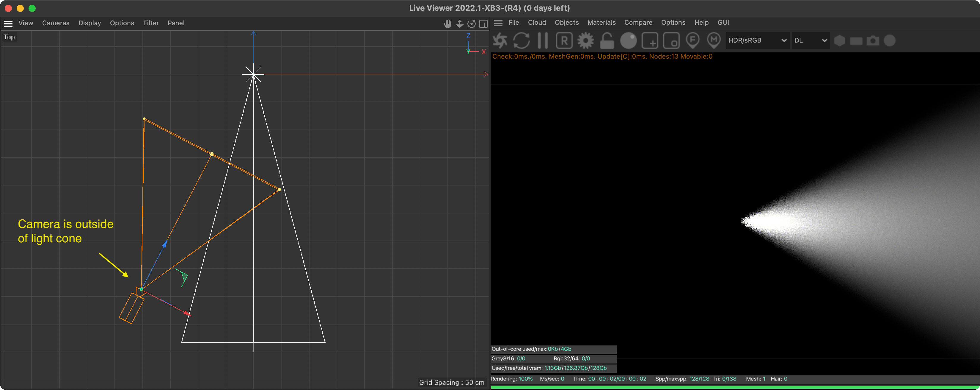
Task: Toggle the resolution lock padlock
Action: click(607, 40)
